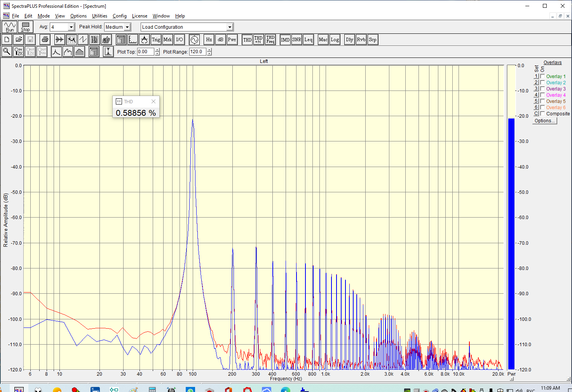The image size is (572, 392).
Task: Close the floating THD readout window
Action: tap(153, 101)
